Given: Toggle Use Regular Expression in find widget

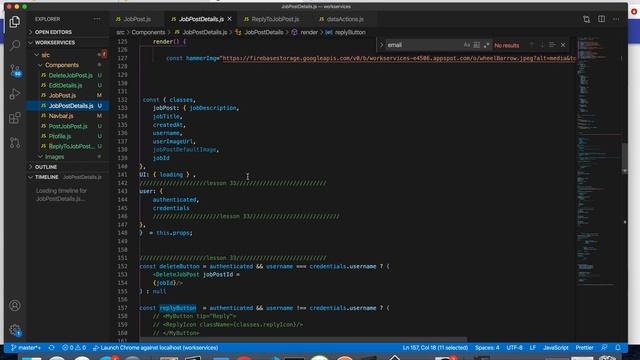Looking at the screenshot, I should coord(486,45).
